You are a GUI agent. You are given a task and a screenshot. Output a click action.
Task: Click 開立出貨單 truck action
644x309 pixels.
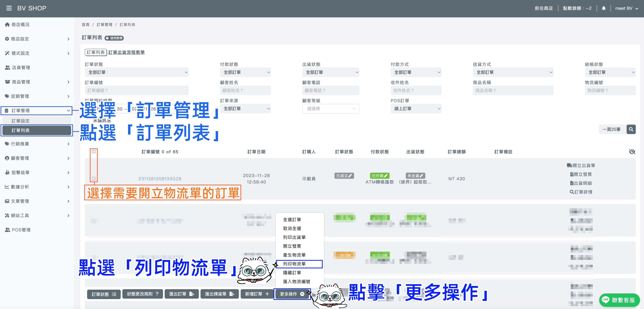[x=581, y=165]
